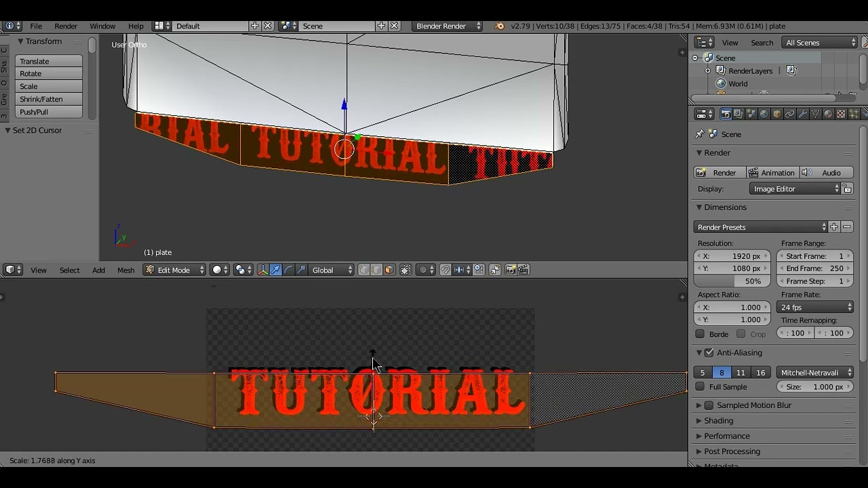This screenshot has height=488, width=868.
Task: Click the Push/Pull tool button
Action: (x=49, y=112)
